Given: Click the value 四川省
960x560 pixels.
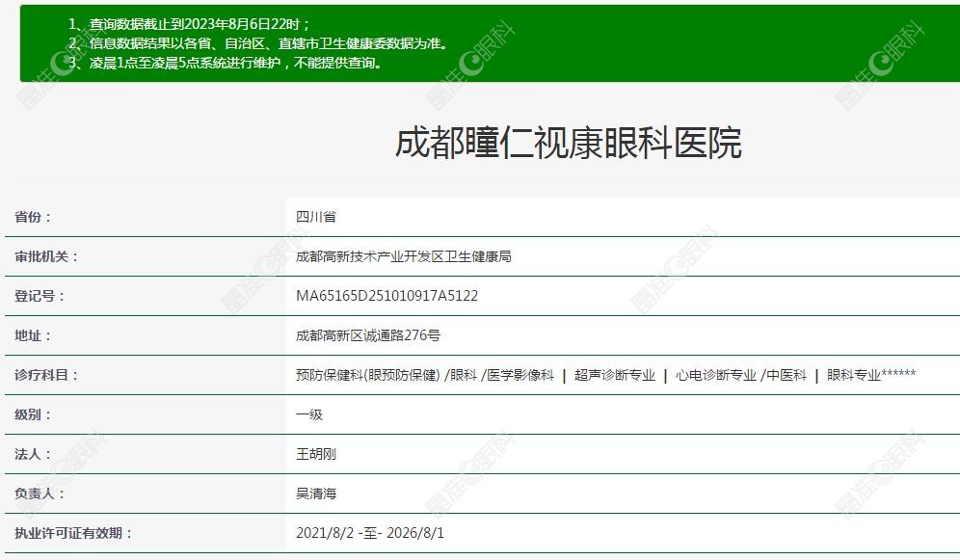Looking at the screenshot, I should click(316, 217).
